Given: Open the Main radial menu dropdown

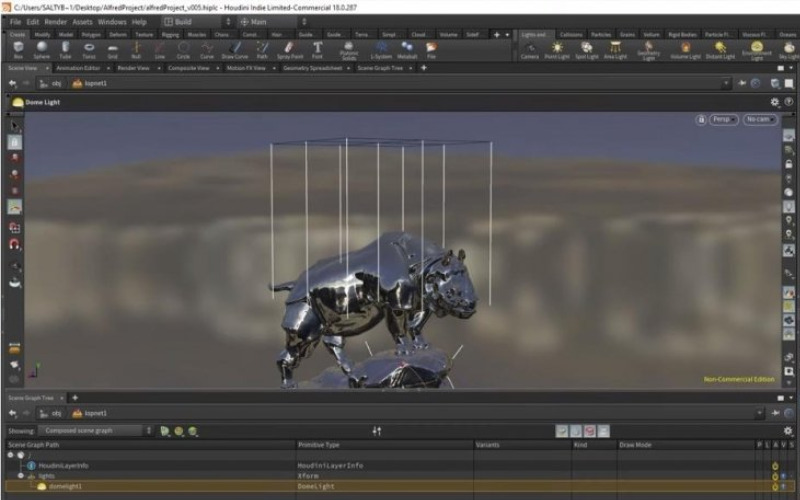Looking at the screenshot, I should [273, 21].
